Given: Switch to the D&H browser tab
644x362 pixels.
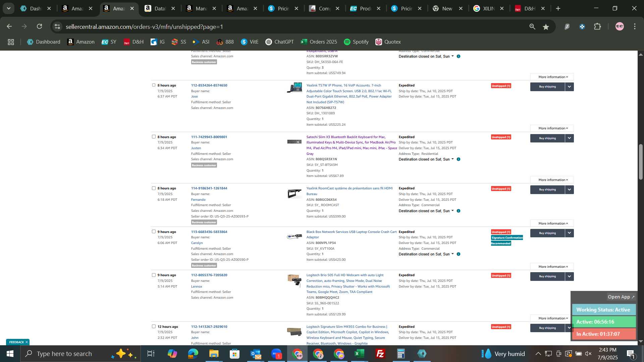Looking at the screenshot, I should click(x=529, y=8).
